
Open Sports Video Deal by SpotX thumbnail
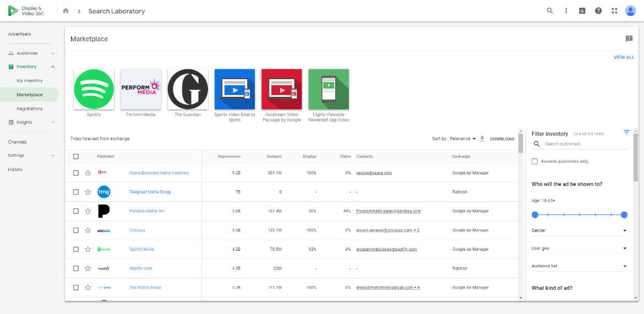234,89
